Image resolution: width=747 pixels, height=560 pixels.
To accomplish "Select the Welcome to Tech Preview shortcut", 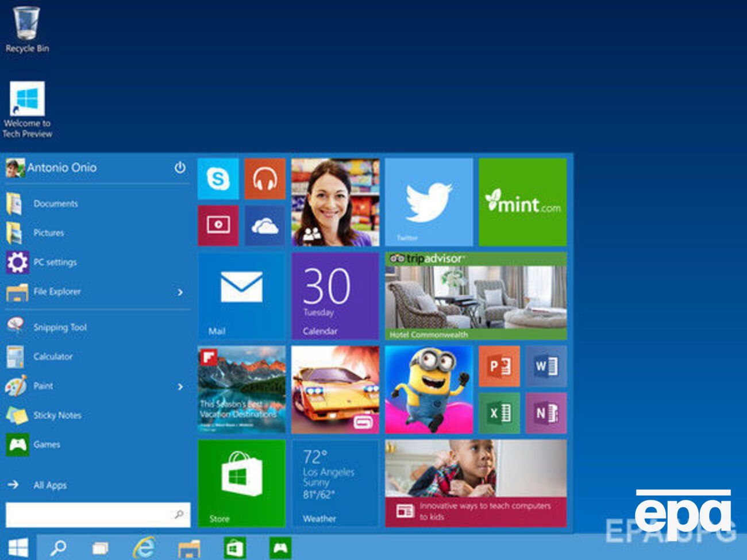I will pos(27,110).
